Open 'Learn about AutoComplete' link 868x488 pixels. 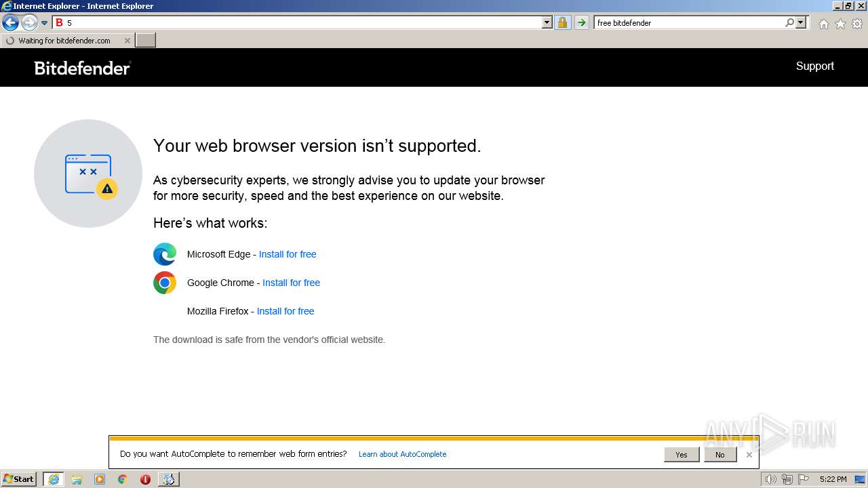(x=402, y=454)
